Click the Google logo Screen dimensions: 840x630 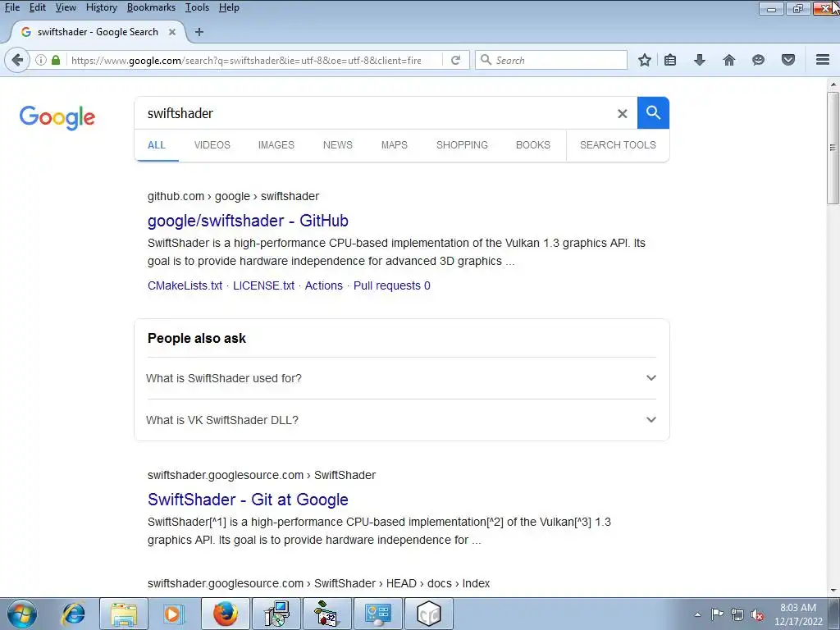(57, 117)
